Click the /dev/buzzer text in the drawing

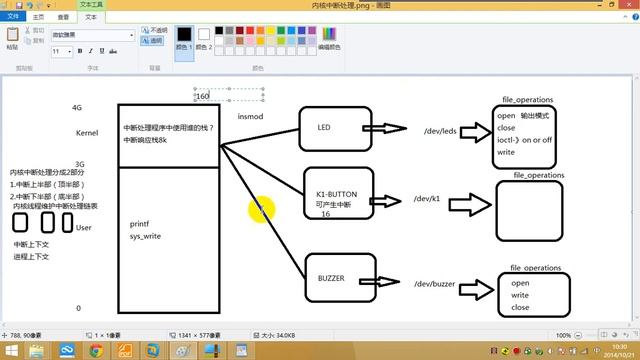coord(434,284)
